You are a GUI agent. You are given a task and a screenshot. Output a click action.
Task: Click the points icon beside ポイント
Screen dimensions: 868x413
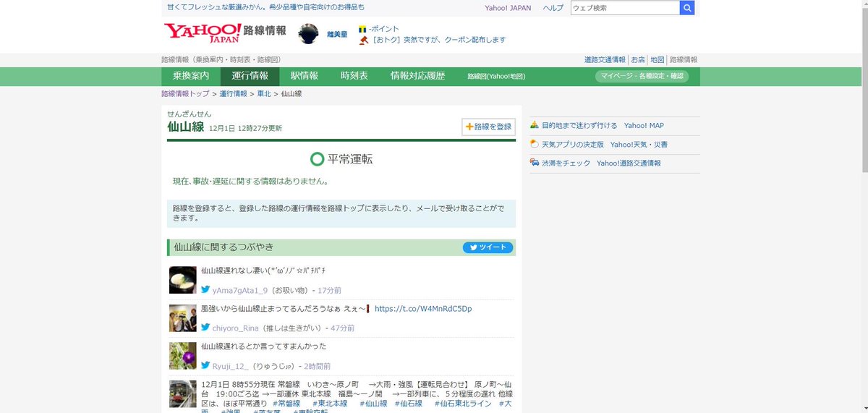363,29
